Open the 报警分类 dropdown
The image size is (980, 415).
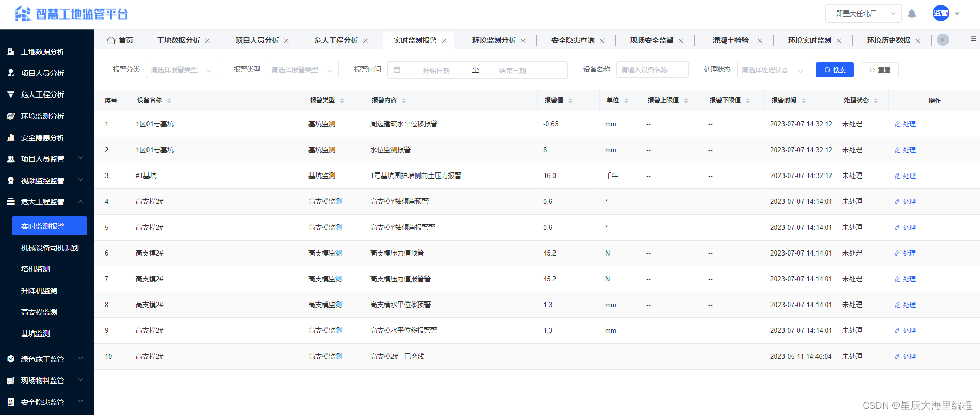(182, 70)
